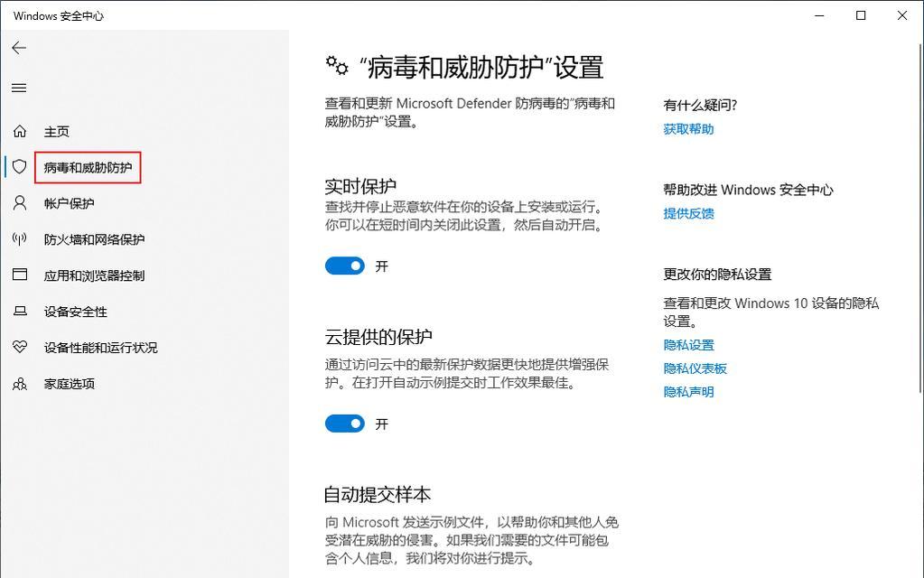Click the 提供反馈 link
This screenshot has height=578, width=924.
[x=688, y=213]
